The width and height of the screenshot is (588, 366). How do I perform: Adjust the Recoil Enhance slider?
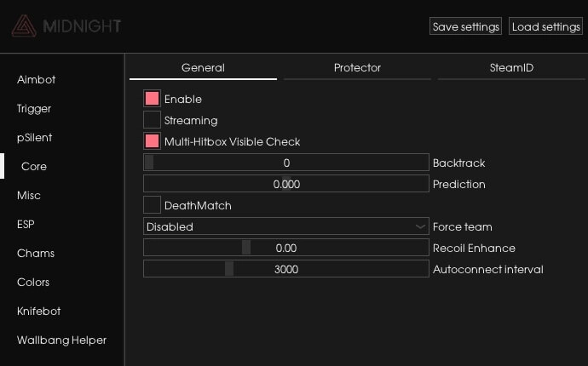tap(285, 248)
